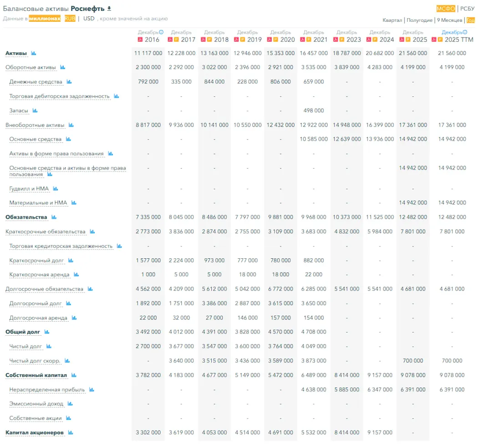Switch period to Год
This screenshot has width=478, height=448.
click(471, 20)
